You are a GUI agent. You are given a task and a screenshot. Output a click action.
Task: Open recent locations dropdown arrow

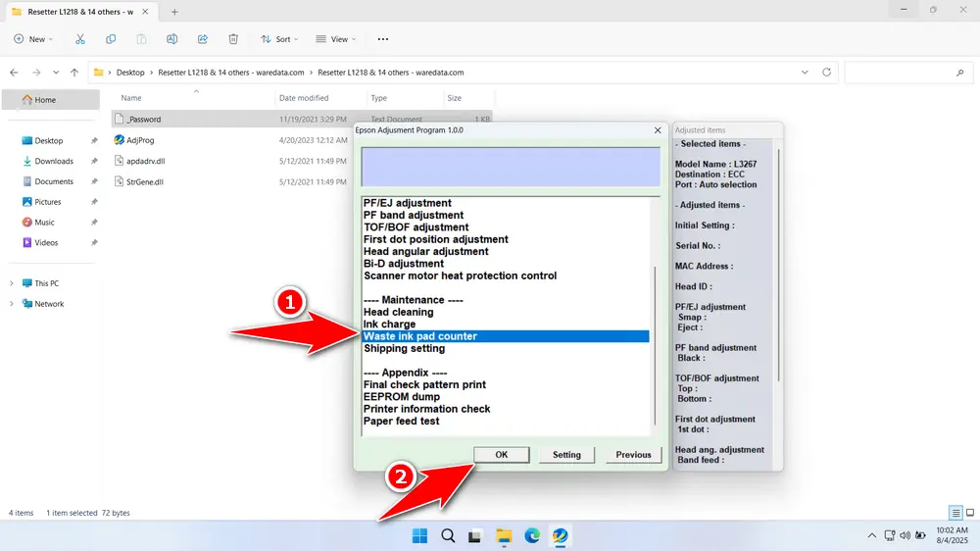coord(56,73)
